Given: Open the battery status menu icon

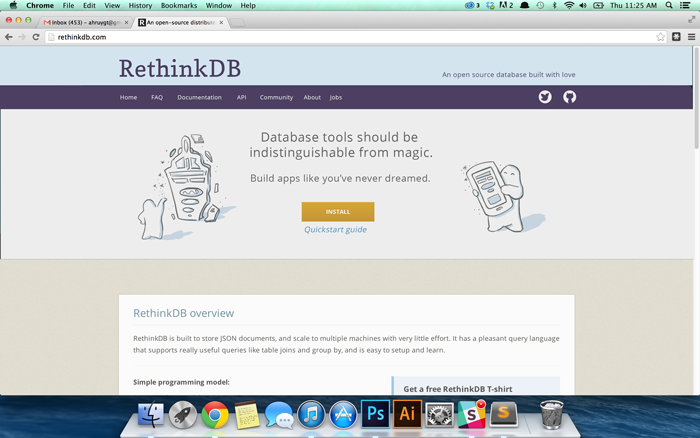Looking at the screenshot, I should point(598,5).
